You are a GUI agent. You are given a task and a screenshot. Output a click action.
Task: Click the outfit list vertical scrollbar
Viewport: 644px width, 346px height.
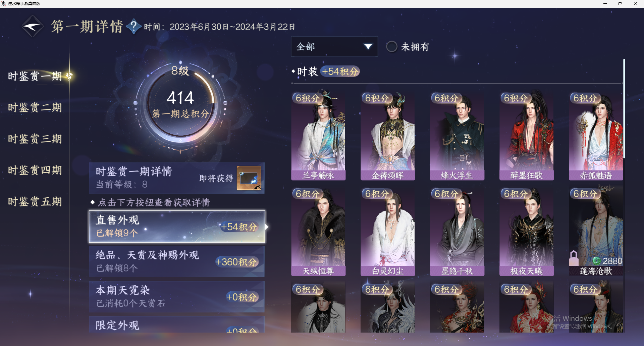[624, 108]
